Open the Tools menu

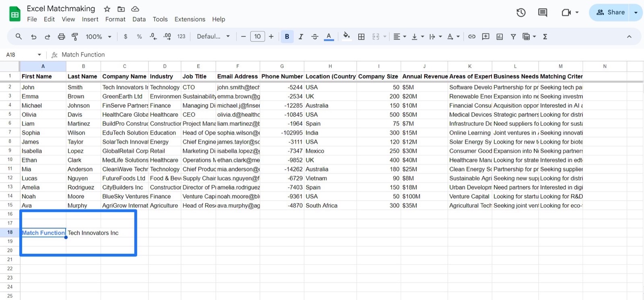point(160,19)
